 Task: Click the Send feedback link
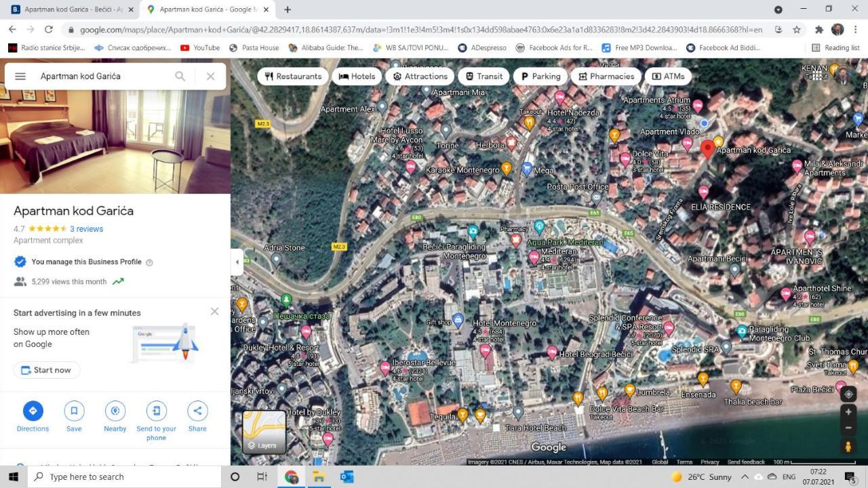click(746, 462)
